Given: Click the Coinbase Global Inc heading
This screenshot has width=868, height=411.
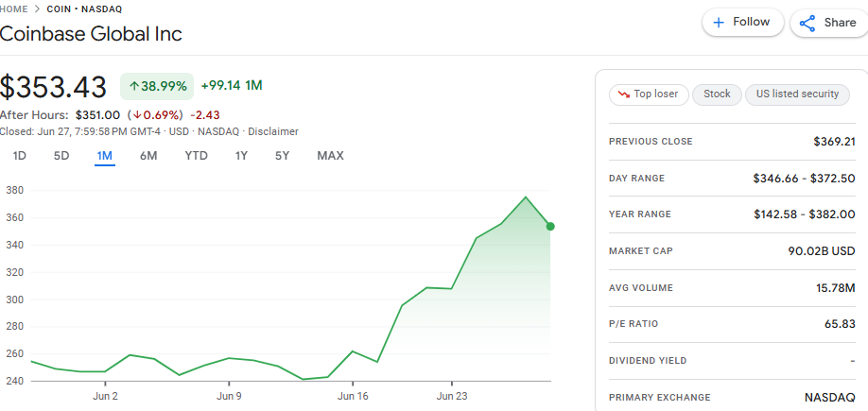Looking at the screenshot, I should [91, 34].
